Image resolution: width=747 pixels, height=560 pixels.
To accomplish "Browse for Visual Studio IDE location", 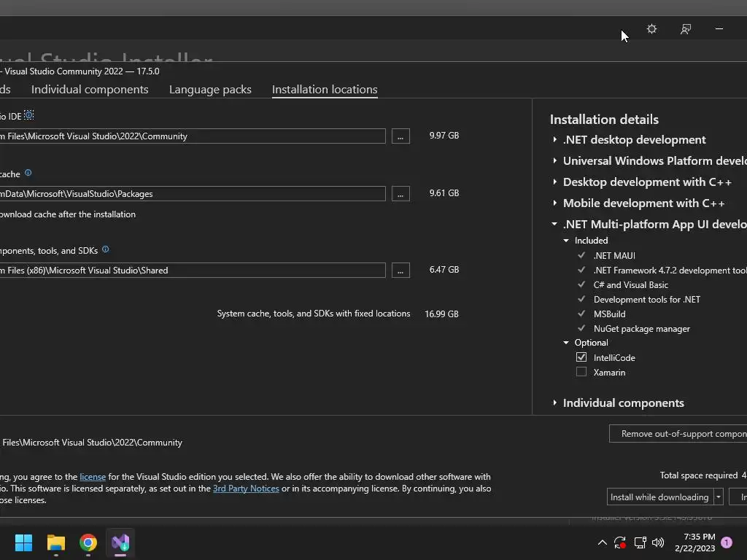I will click(400, 136).
